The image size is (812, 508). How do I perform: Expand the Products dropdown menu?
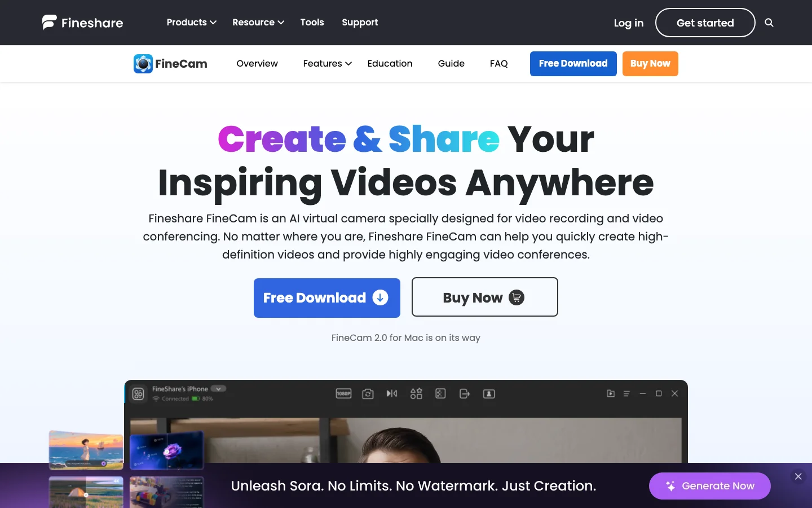coord(192,23)
